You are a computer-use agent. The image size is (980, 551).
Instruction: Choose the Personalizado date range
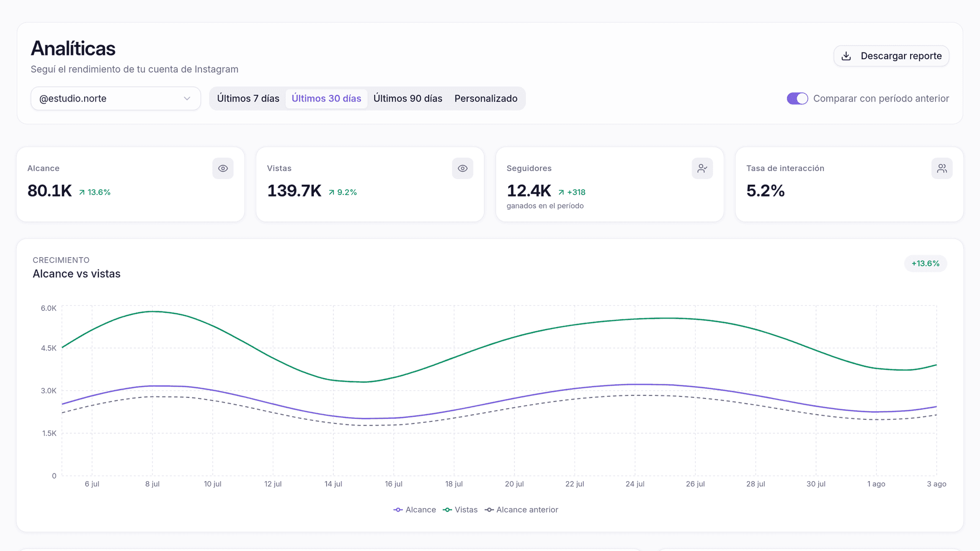[486, 98]
